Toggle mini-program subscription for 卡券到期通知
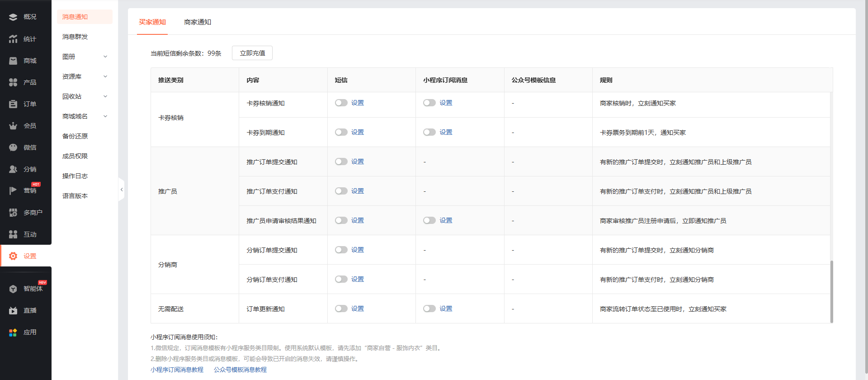 tap(429, 133)
